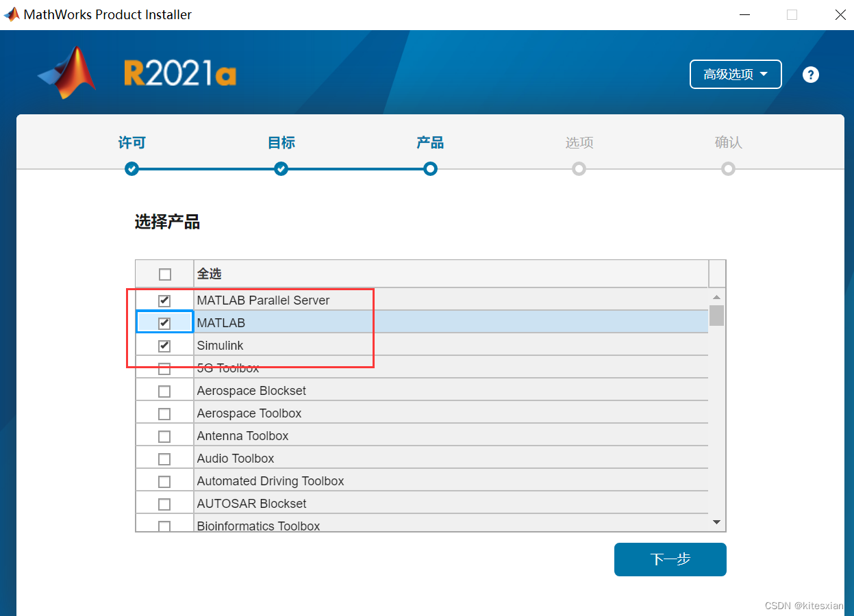The width and height of the screenshot is (854, 616).
Task: Uncheck the MATLAB product checkbox
Action: coord(164,323)
